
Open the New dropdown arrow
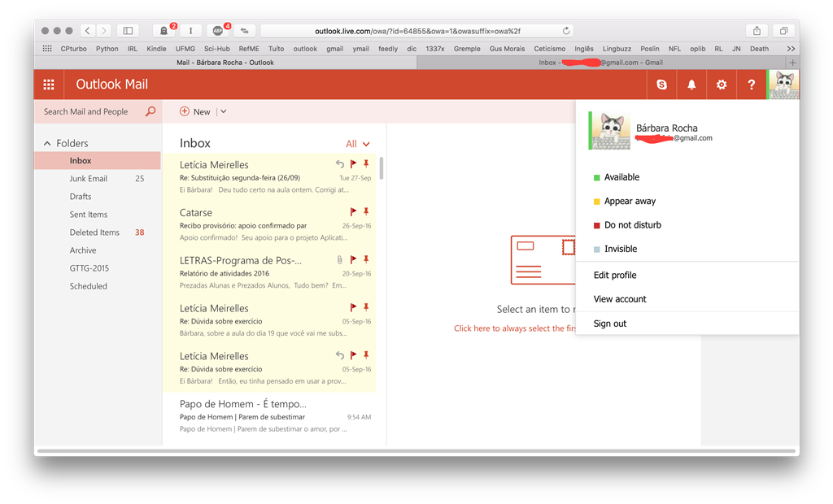click(224, 111)
